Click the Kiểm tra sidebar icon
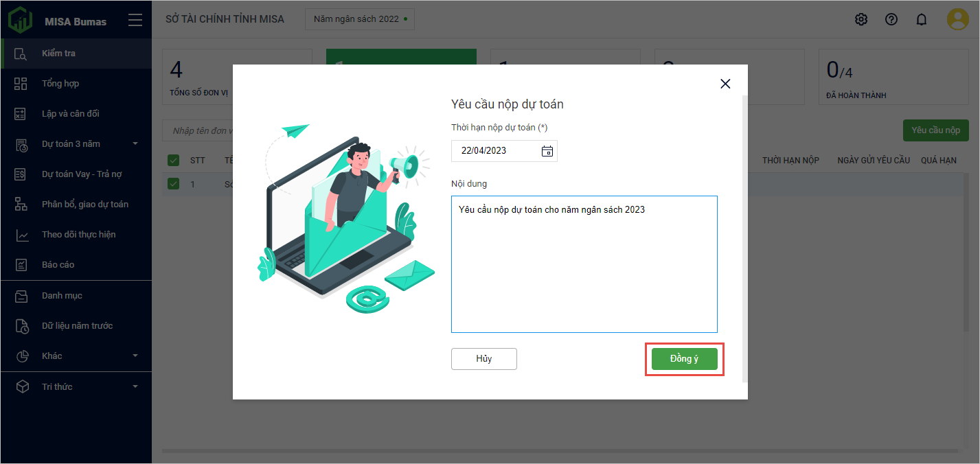The width and height of the screenshot is (980, 464). point(21,54)
